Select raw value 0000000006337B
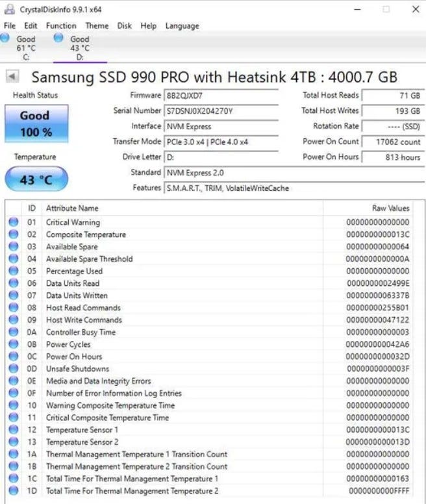 378,296
